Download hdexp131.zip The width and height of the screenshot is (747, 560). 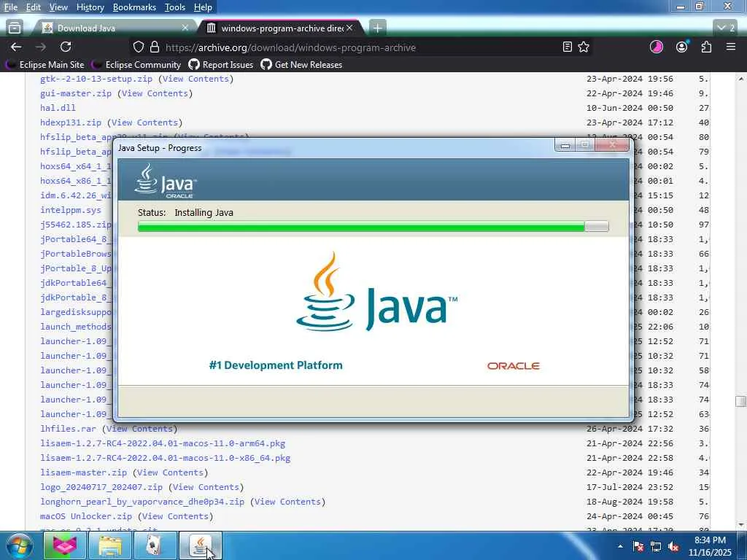coord(71,122)
